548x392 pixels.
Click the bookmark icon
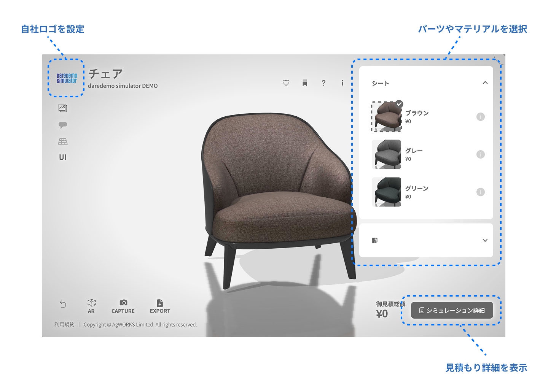coord(305,83)
